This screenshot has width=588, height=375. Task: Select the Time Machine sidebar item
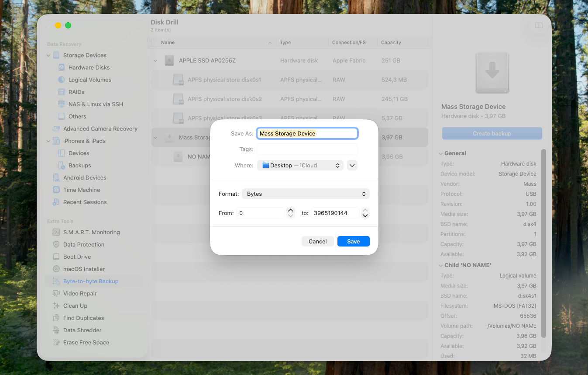(x=93, y=190)
